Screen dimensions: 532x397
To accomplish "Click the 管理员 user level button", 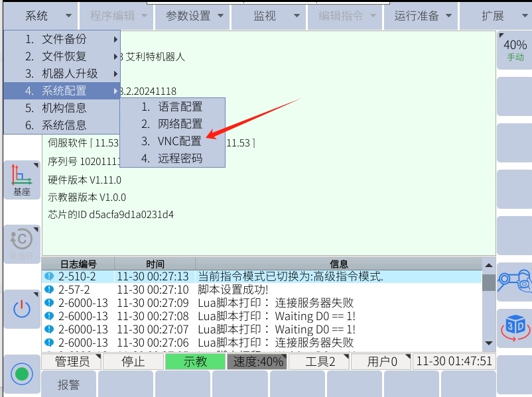I will click(72, 362).
